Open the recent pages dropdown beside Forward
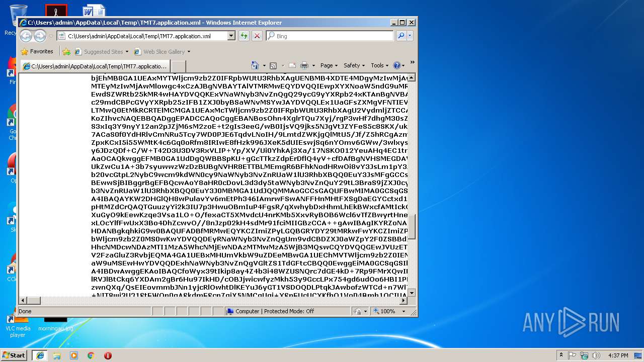The image size is (644, 362). (x=51, y=36)
